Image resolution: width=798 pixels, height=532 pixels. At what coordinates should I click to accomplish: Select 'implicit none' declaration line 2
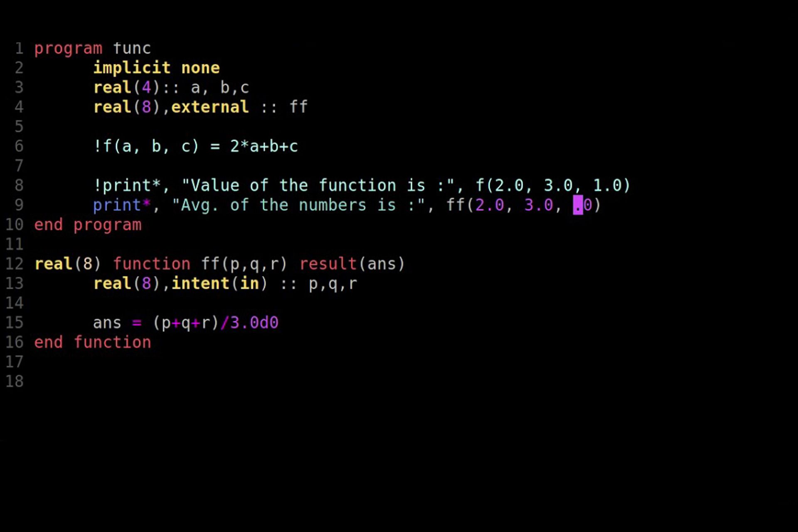coord(156,68)
